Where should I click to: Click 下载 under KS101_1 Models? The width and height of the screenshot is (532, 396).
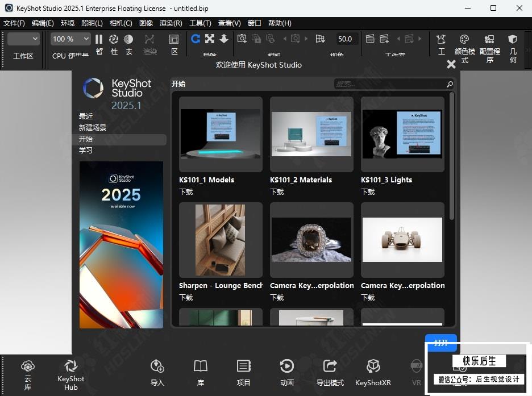[186, 192]
